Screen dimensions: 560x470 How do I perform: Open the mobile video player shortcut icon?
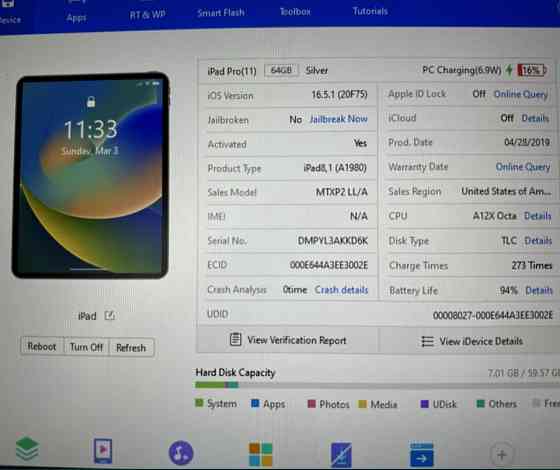(x=103, y=451)
